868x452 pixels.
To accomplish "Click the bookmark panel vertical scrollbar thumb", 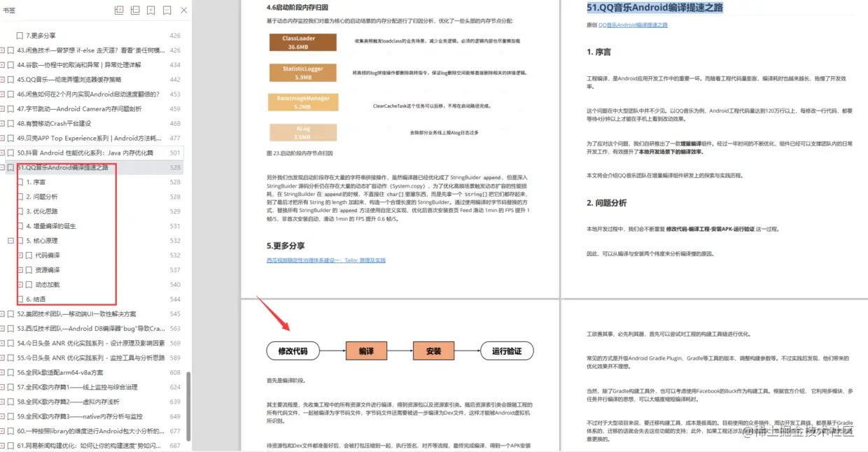I will click(188, 406).
